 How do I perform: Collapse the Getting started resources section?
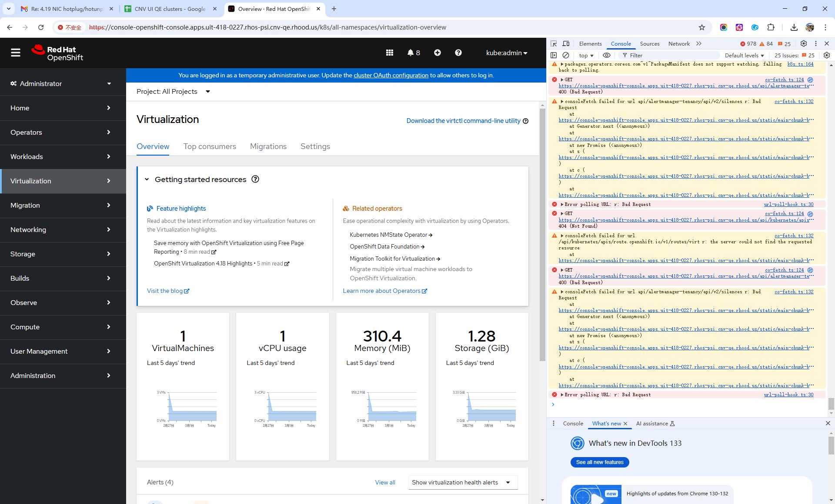147,179
